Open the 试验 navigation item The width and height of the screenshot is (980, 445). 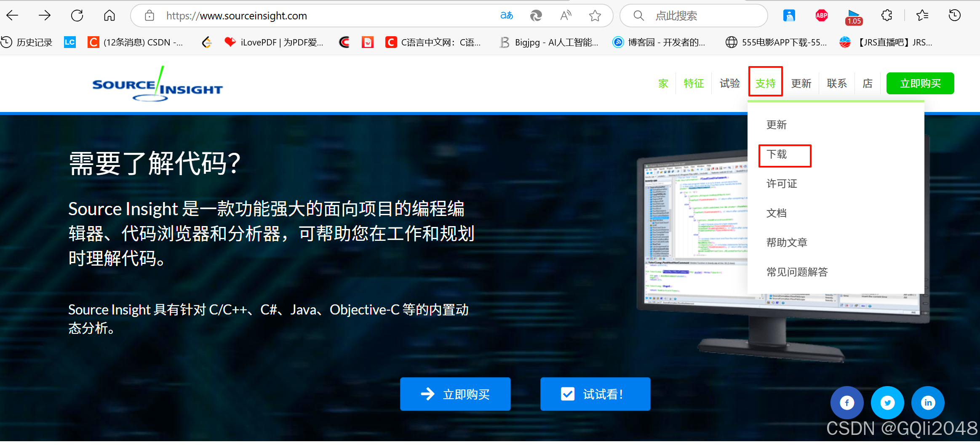coord(729,83)
